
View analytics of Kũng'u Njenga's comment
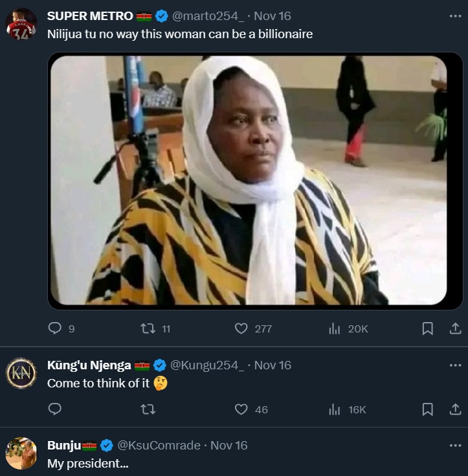click(x=335, y=409)
